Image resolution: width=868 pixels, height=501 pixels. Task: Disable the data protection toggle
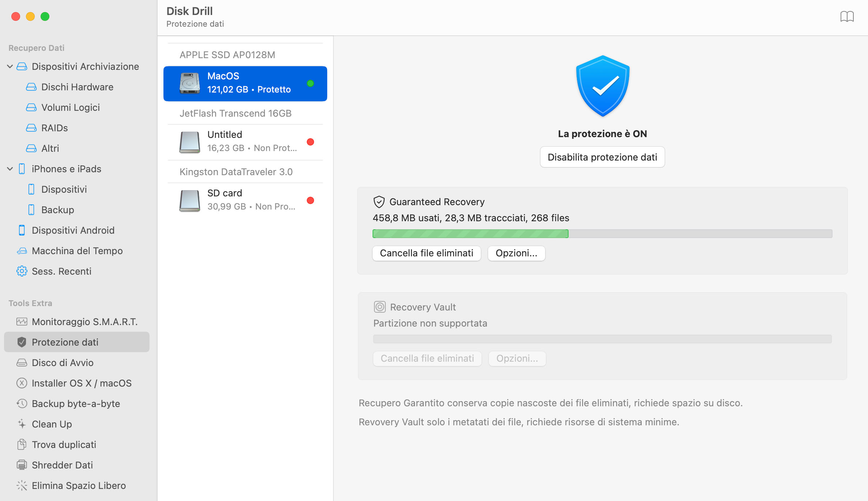602,157
